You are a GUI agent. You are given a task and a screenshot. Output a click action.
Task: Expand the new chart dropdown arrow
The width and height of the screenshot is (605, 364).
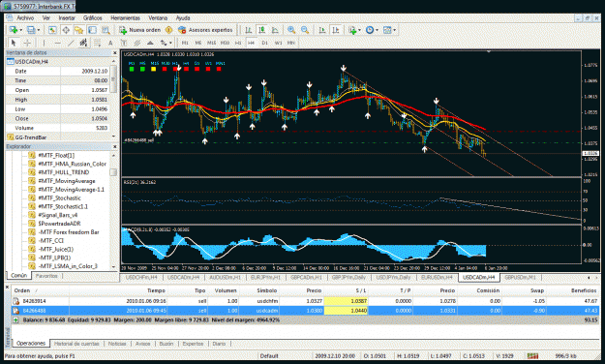tap(20, 30)
